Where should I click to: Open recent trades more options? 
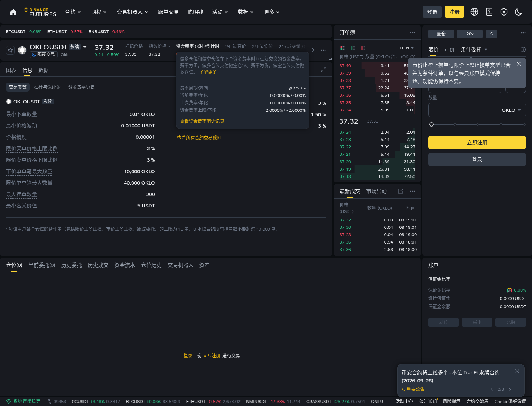412,191
